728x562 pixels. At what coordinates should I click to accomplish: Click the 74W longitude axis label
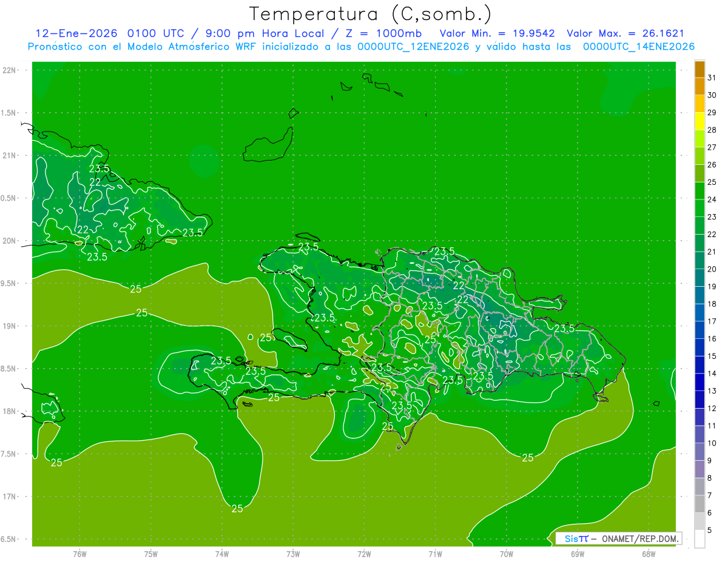222,554
